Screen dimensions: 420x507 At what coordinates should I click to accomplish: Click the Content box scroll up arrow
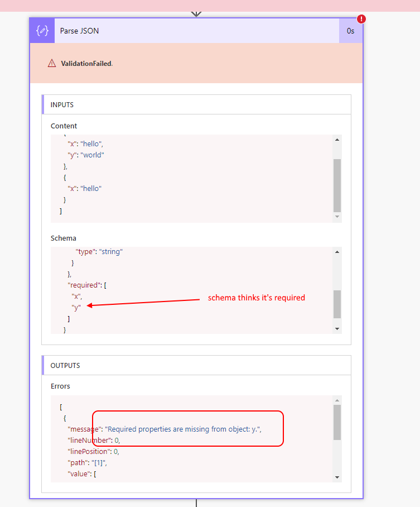(337, 140)
